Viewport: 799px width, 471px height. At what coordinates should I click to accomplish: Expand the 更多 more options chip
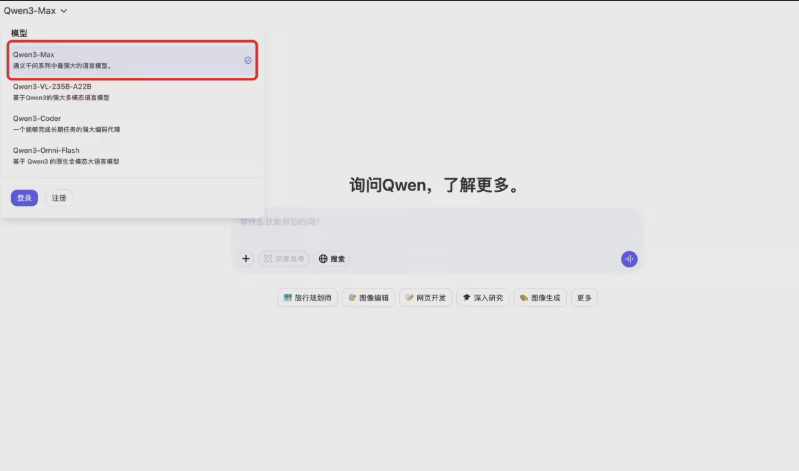pyautogui.click(x=584, y=298)
